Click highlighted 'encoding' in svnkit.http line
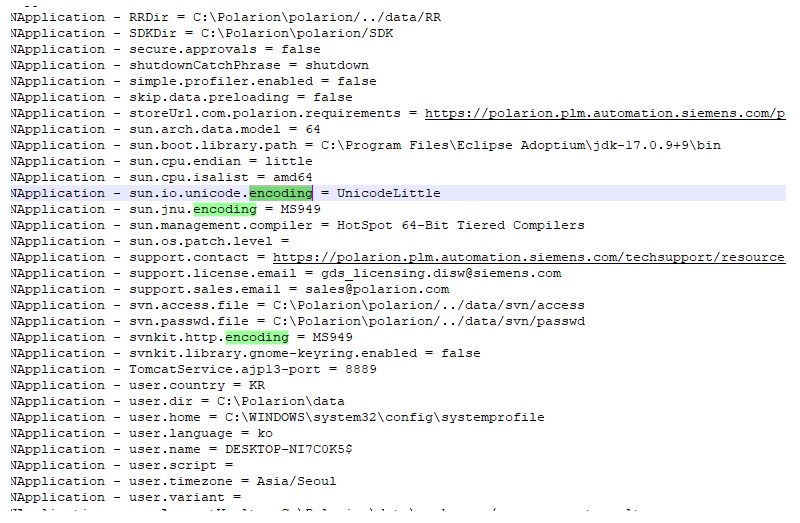Viewport: 800px width, 523px height. [x=256, y=337]
